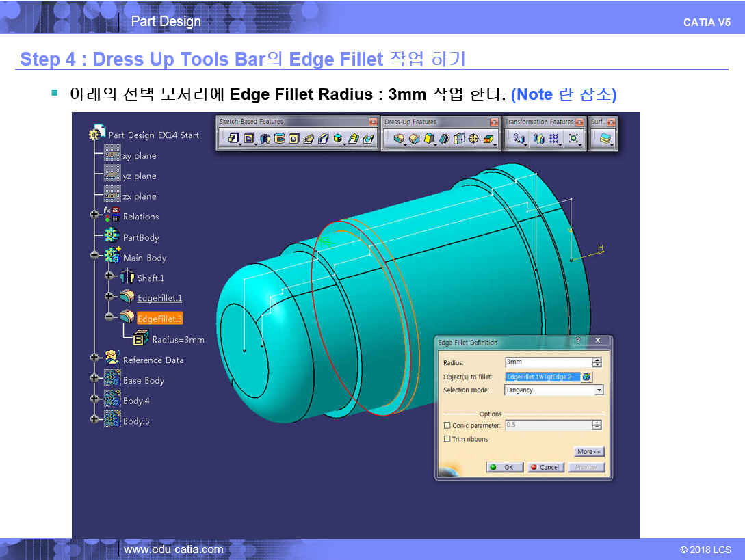
Task: Click the More>> button
Action: (589, 452)
